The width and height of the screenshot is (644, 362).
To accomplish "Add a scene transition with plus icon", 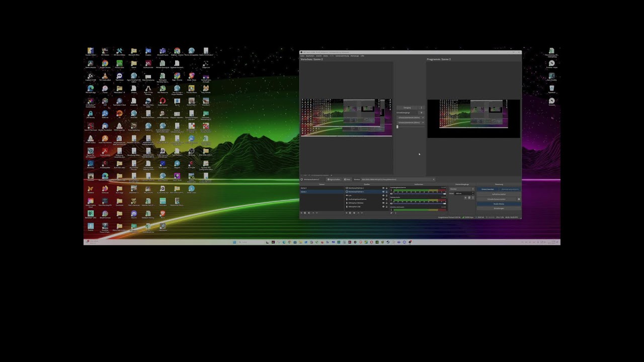I will (x=465, y=198).
